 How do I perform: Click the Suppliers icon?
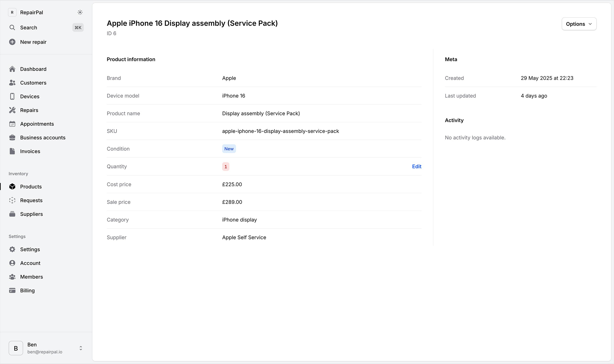(12, 214)
